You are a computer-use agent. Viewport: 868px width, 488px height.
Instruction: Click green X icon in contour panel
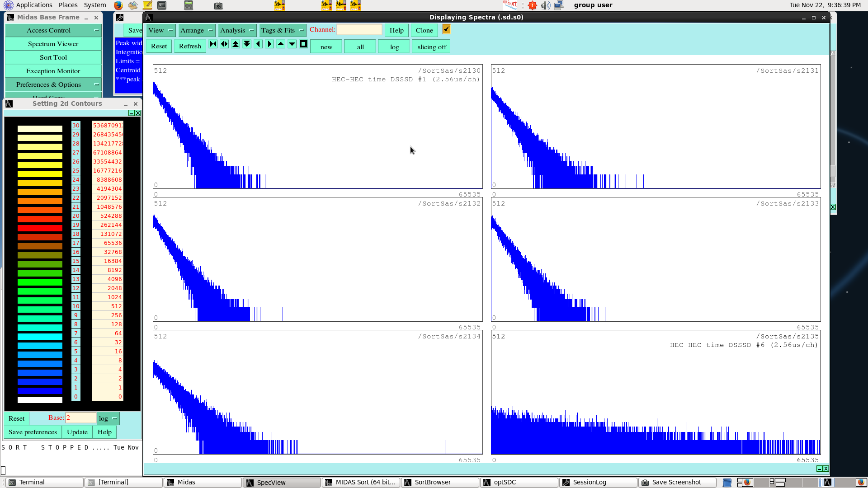(138, 113)
